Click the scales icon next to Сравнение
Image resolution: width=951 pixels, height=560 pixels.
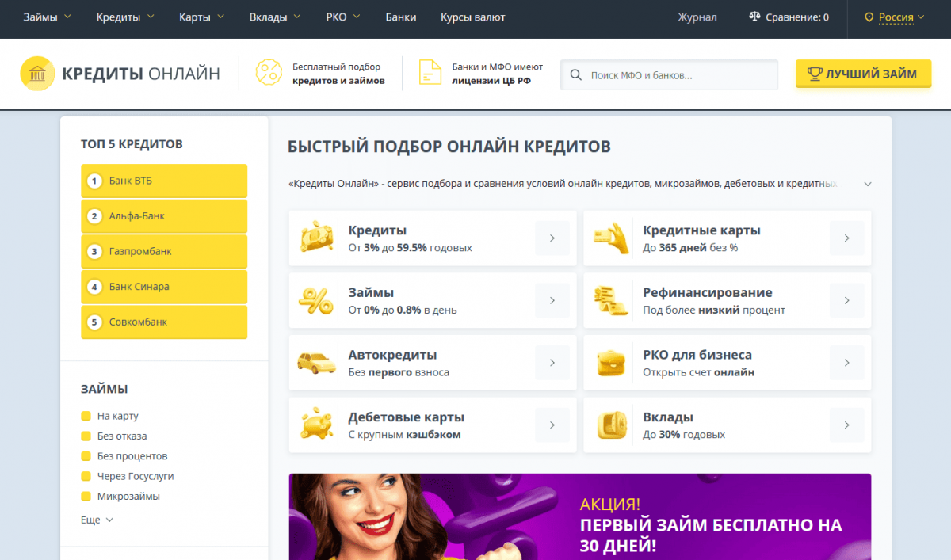[x=754, y=17]
